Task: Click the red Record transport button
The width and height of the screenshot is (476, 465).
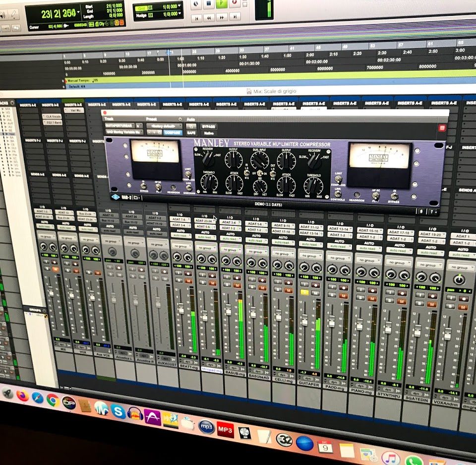Action: [234, 3]
